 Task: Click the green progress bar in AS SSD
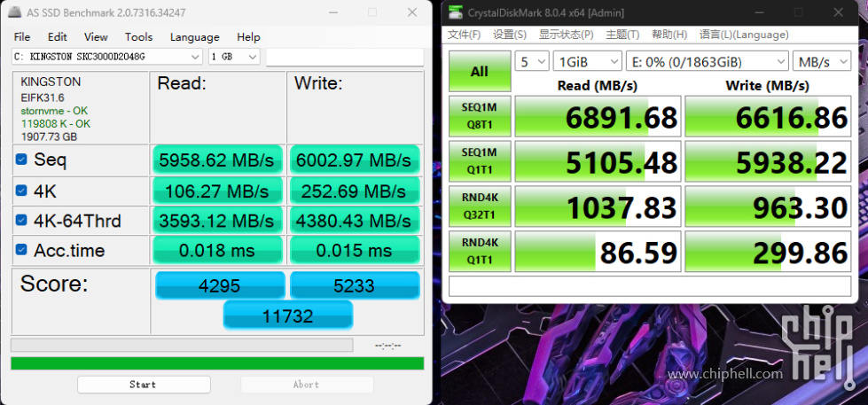[216, 363]
